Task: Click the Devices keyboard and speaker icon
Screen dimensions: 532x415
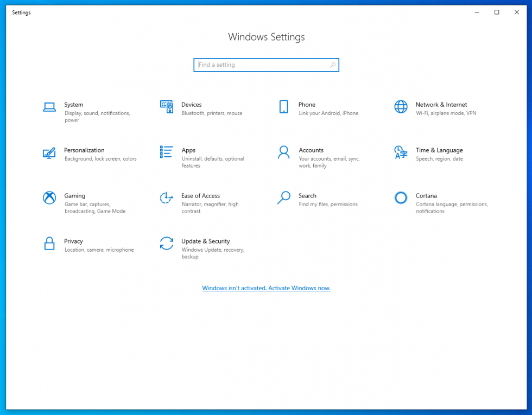Action: (167, 107)
